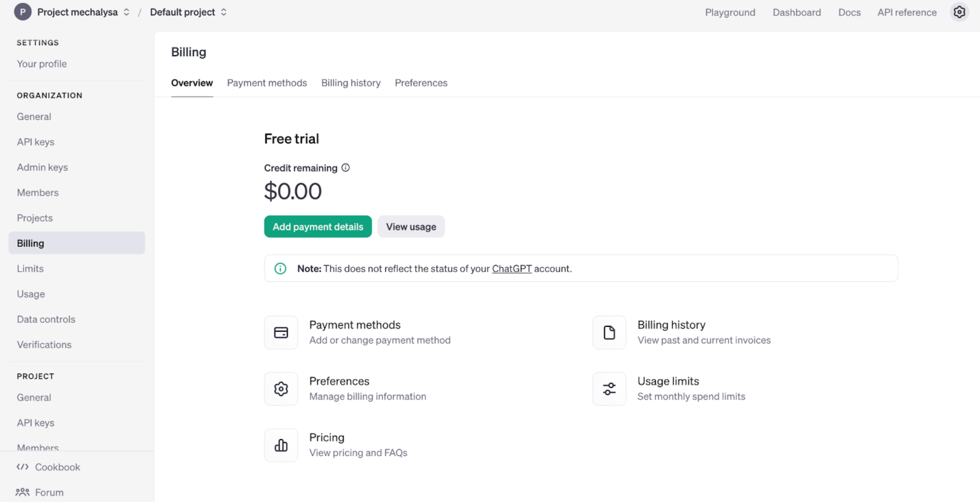
Task: Switch to the Payment methods tab
Action: tap(267, 83)
